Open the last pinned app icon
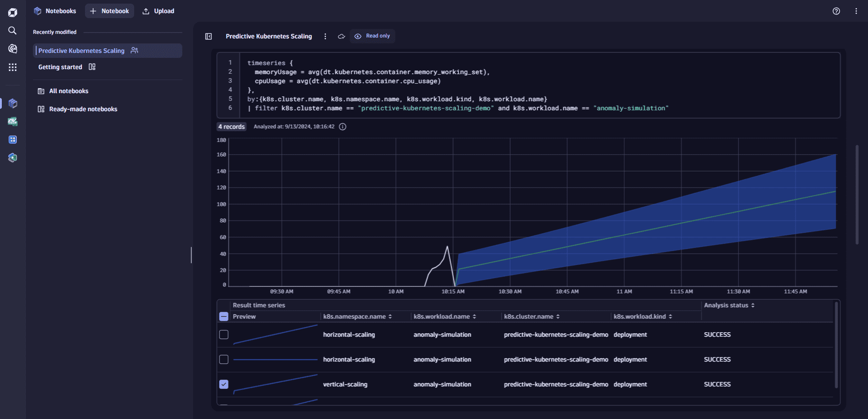Viewport: 868px width, 419px height. (13, 158)
